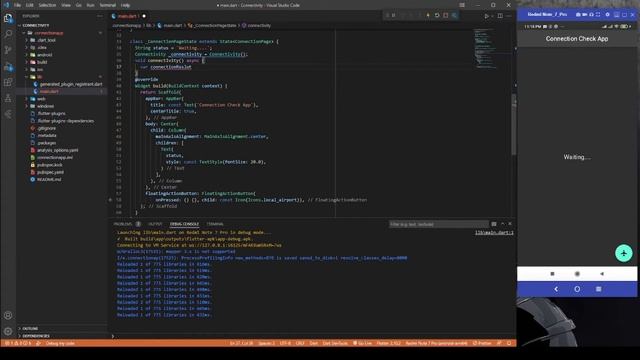Viewport: 640px width, 360px height.
Task: Click the lib\main.dart:1 link in console
Action: [x=494, y=233]
